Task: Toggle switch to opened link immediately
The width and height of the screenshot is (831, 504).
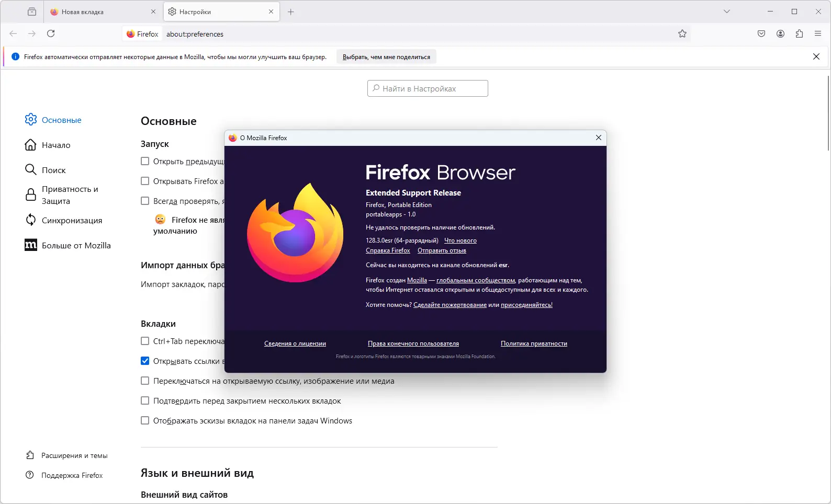Action: click(145, 381)
